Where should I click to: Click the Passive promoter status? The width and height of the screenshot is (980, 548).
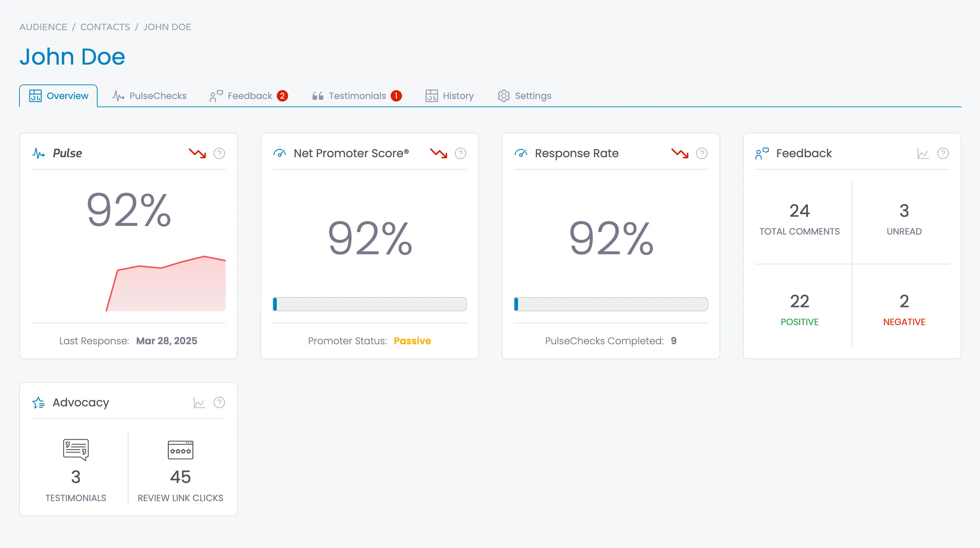click(412, 341)
